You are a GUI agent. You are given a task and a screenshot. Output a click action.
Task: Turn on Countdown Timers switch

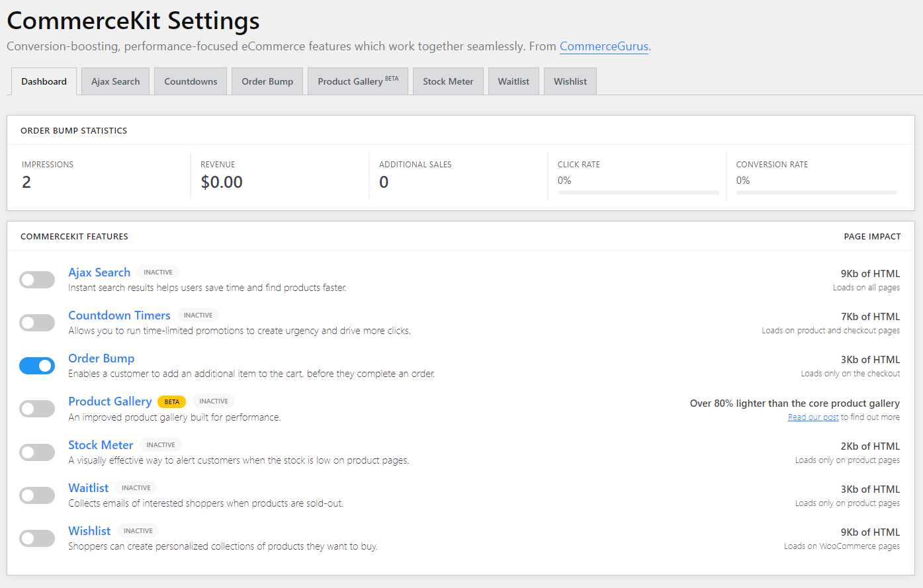[x=37, y=323]
